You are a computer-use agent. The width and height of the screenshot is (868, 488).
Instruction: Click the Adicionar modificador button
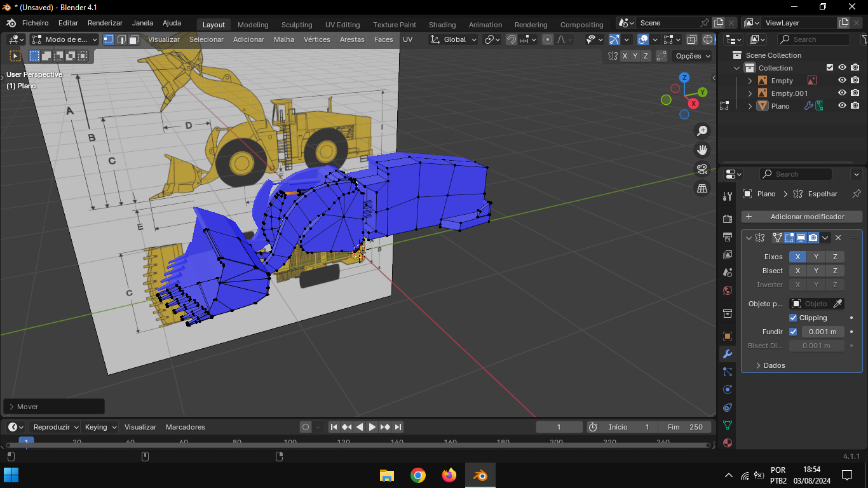click(802, 217)
